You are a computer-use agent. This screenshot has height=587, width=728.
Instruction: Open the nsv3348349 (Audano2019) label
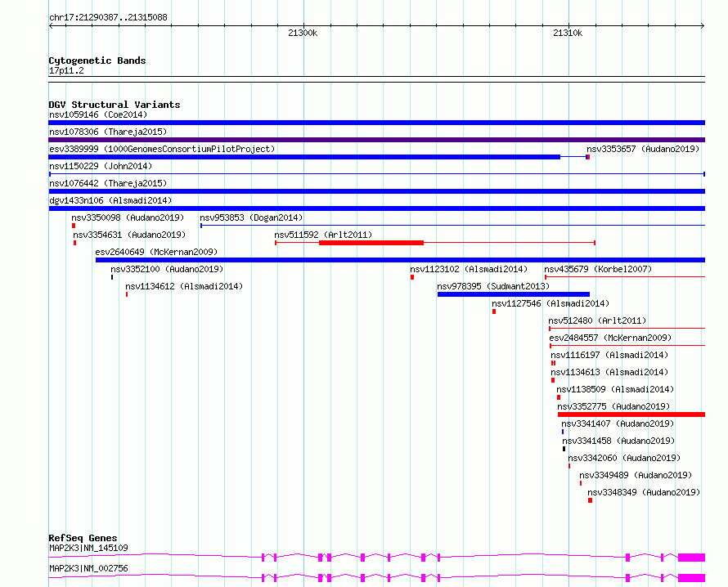[644, 492]
